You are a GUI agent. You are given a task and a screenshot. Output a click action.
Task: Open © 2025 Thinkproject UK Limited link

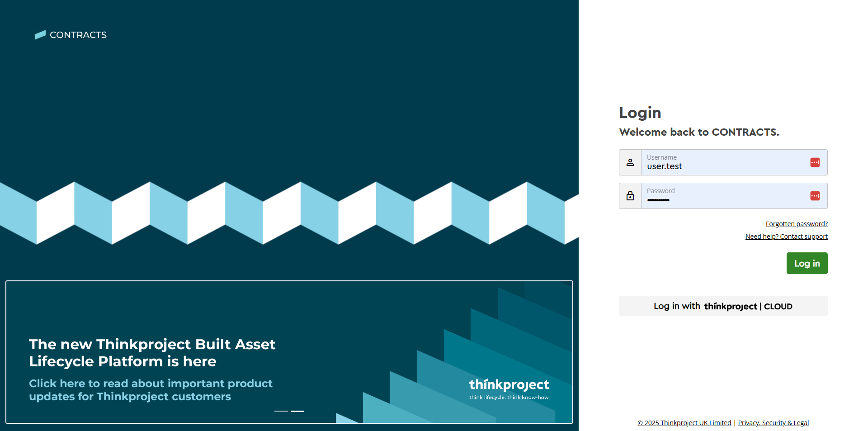point(684,423)
